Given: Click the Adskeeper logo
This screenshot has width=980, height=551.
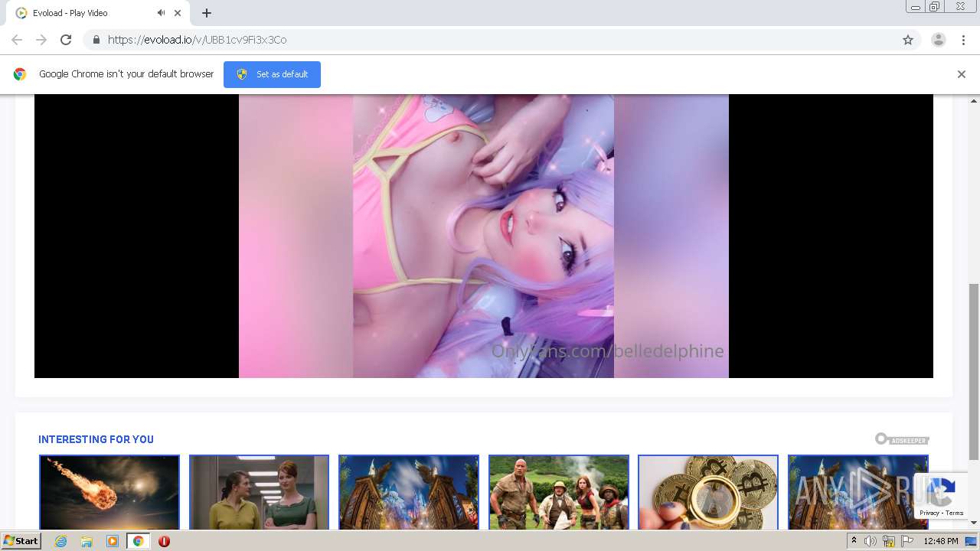Looking at the screenshot, I should [x=902, y=439].
